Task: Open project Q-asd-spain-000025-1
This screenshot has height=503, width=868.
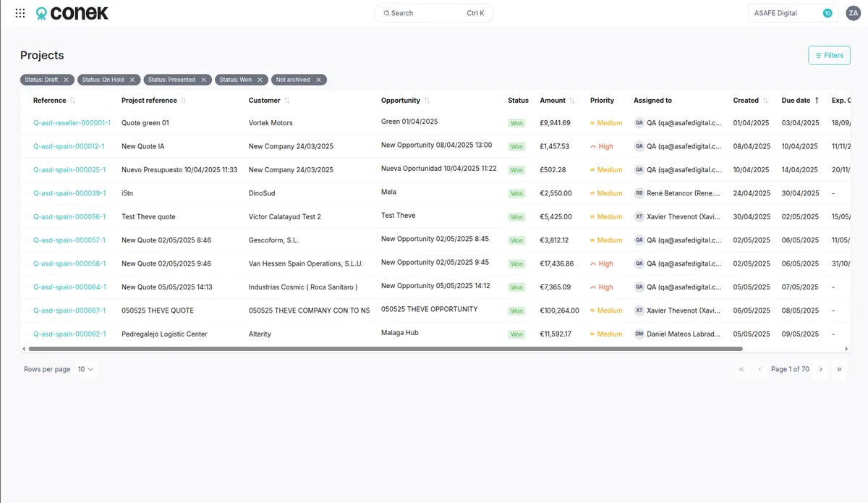Action: (69, 170)
